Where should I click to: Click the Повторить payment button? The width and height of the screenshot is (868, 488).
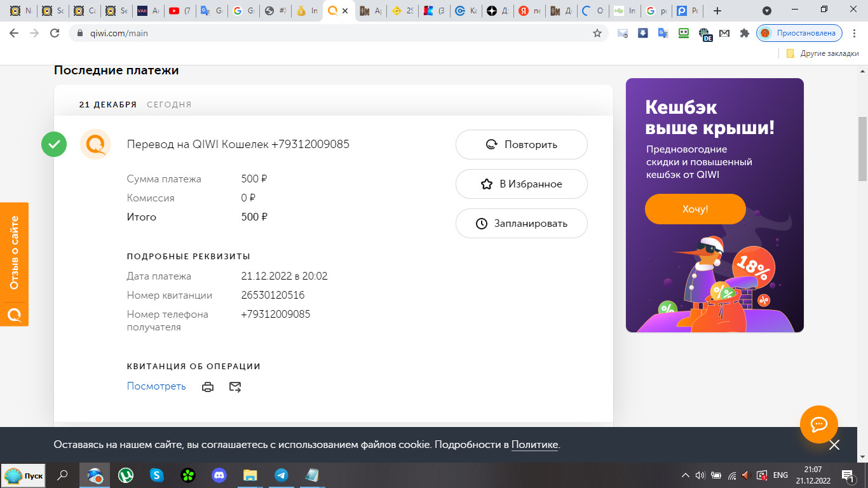(x=521, y=144)
